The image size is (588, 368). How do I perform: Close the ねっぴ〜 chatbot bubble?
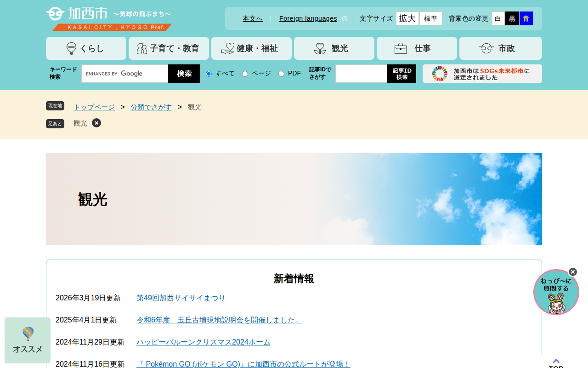(573, 272)
